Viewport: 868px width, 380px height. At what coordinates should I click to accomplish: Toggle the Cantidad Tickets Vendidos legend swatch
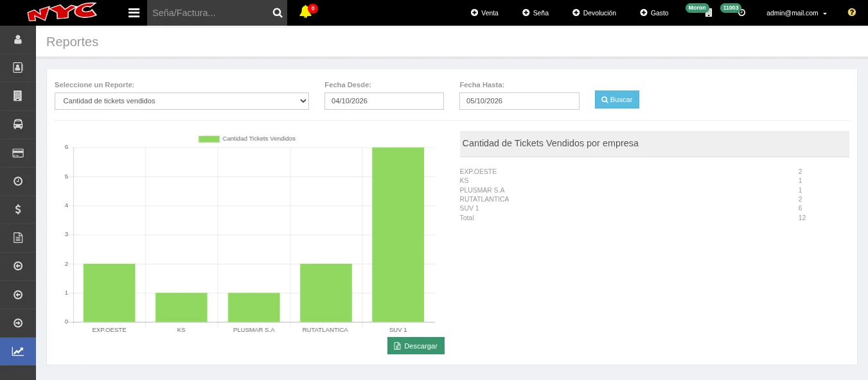(209, 139)
